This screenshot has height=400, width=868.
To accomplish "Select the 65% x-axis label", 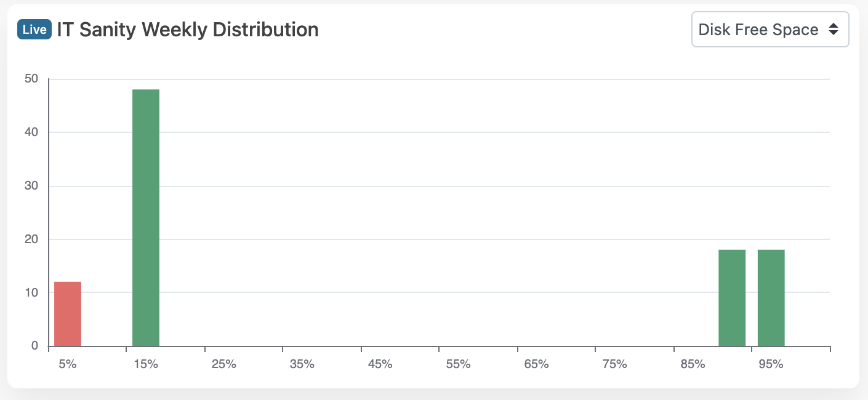I will 537,364.
